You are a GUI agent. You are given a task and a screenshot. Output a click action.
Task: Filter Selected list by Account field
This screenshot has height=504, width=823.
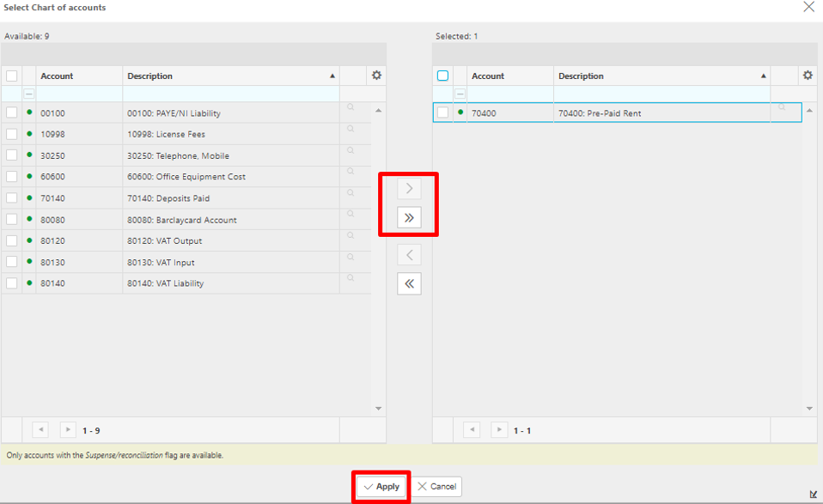pos(510,94)
